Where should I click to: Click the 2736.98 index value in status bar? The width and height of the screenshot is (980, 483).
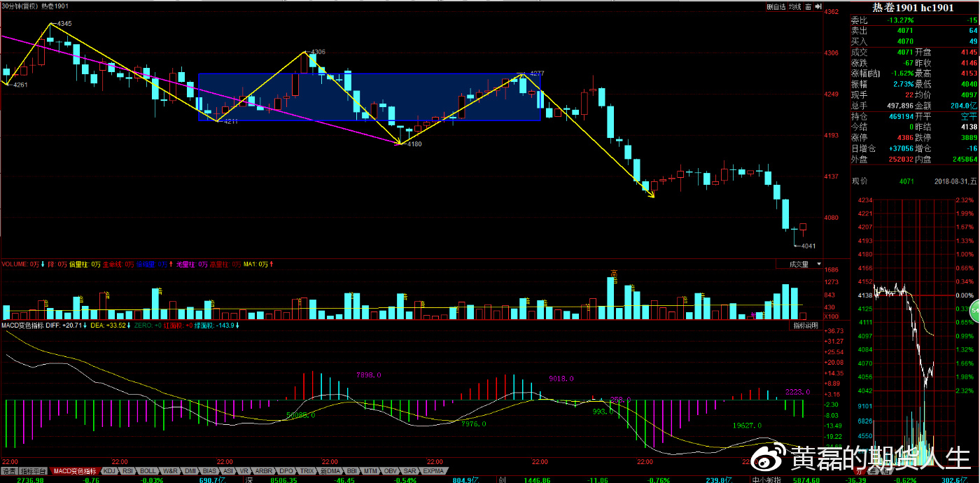pyautogui.click(x=31, y=479)
